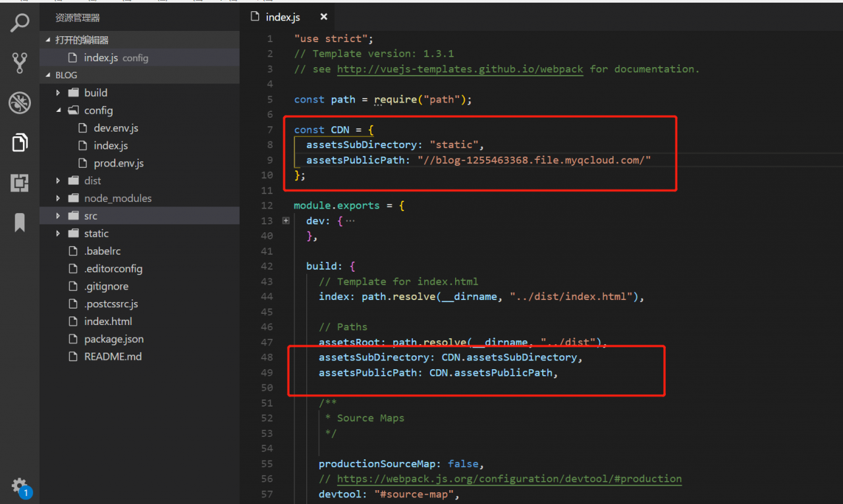Expand the node_modules folder
Screen dimensions: 843x504
coord(117,198)
